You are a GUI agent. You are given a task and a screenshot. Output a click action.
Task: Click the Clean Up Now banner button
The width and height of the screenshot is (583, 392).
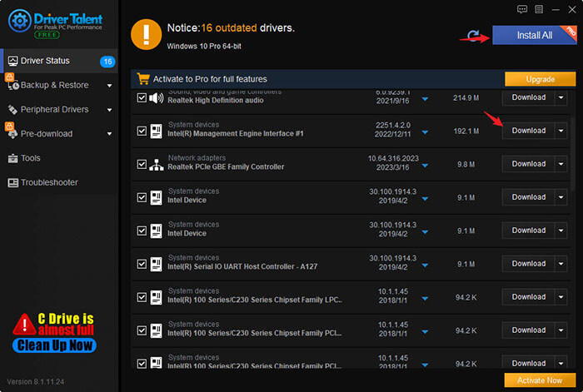[54, 345]
